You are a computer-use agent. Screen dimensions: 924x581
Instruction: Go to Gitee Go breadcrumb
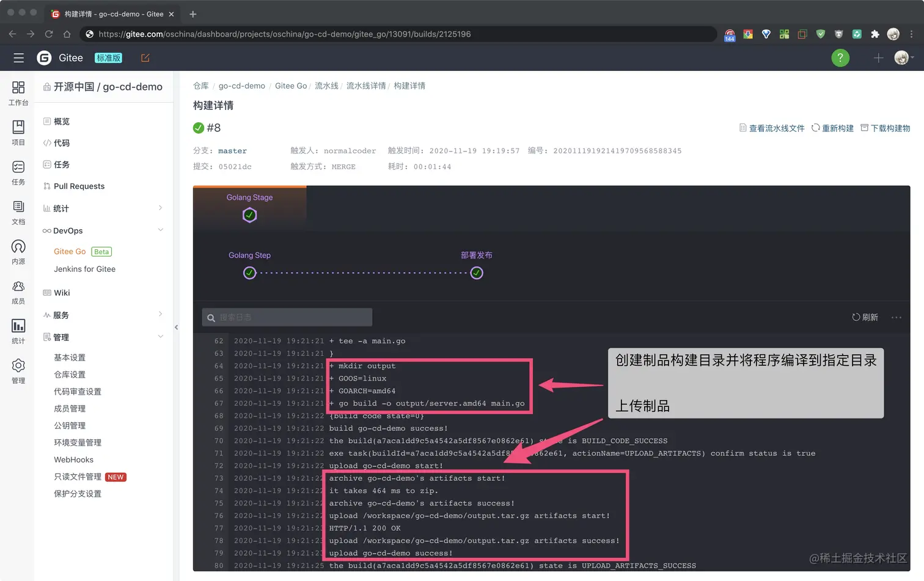point(291,86)
